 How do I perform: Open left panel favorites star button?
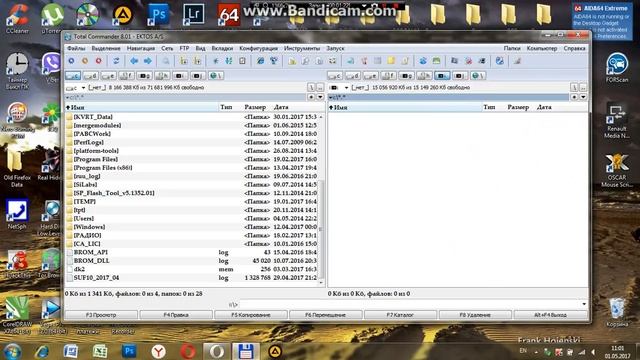click(311, 97)
